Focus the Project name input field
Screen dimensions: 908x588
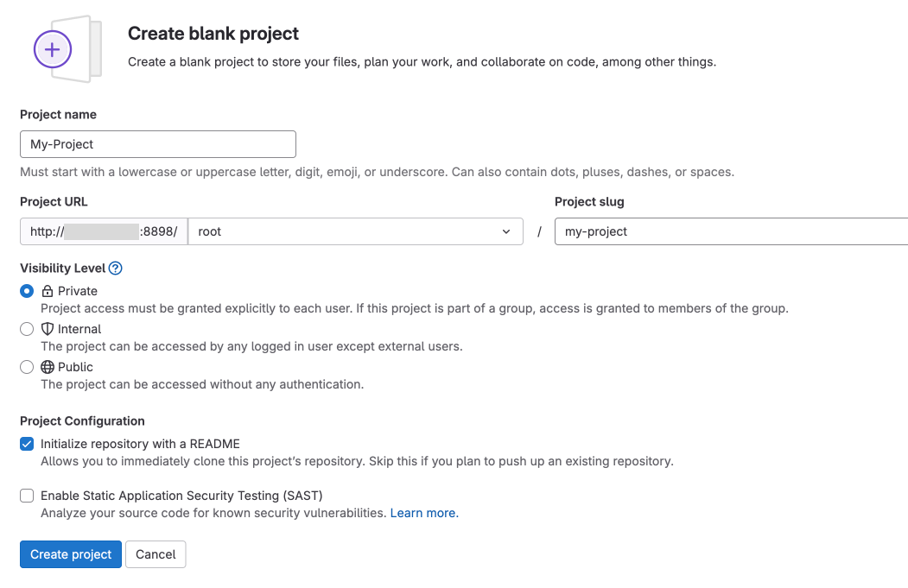pos(158,144)
